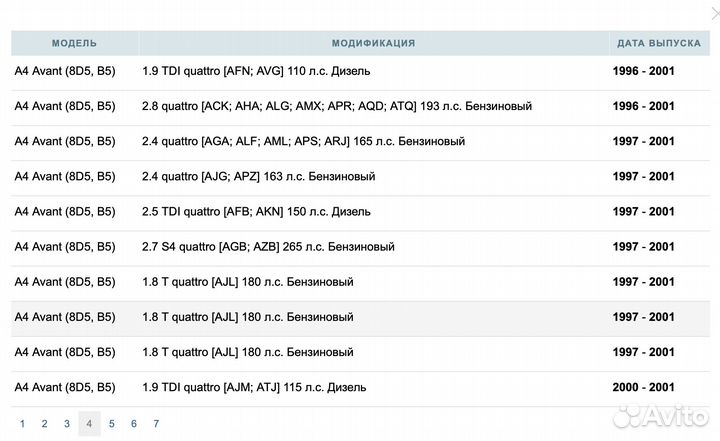Image resolution: width=720 pixels, height=441 pixels.
Task: Go to pagination page 1
Action: coord(22,423)
